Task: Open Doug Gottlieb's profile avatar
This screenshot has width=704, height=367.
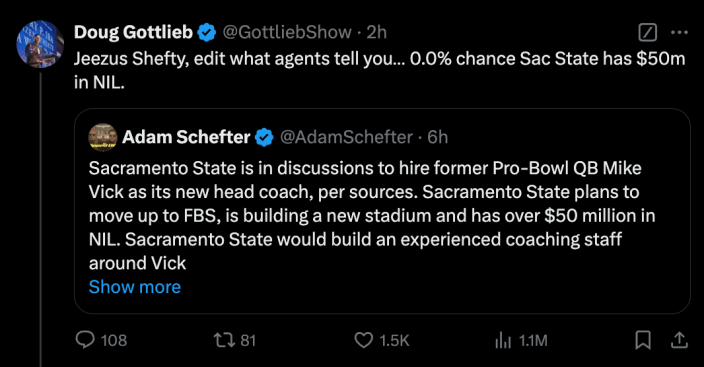Action: point(40,44)
